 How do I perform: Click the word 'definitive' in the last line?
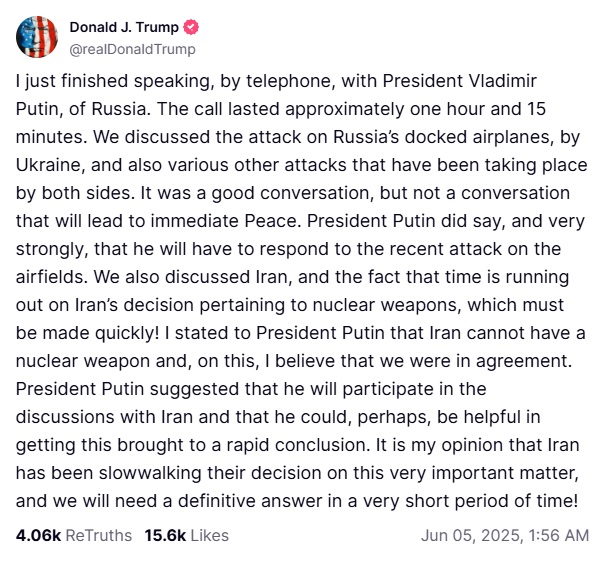217,501
